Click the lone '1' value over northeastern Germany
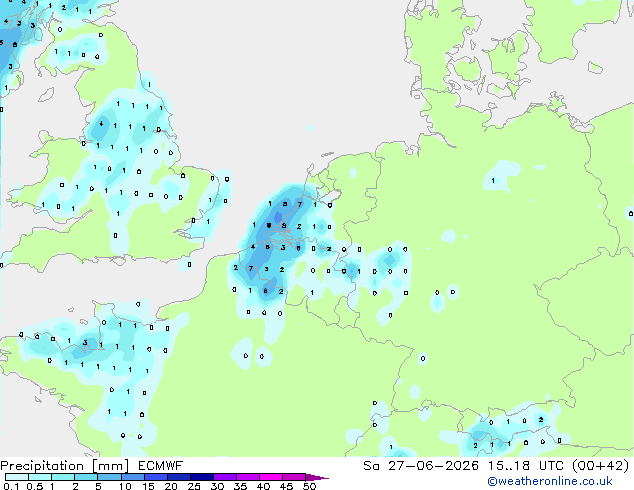This screenshot has width=634, height=490. [x=493, y=180]
